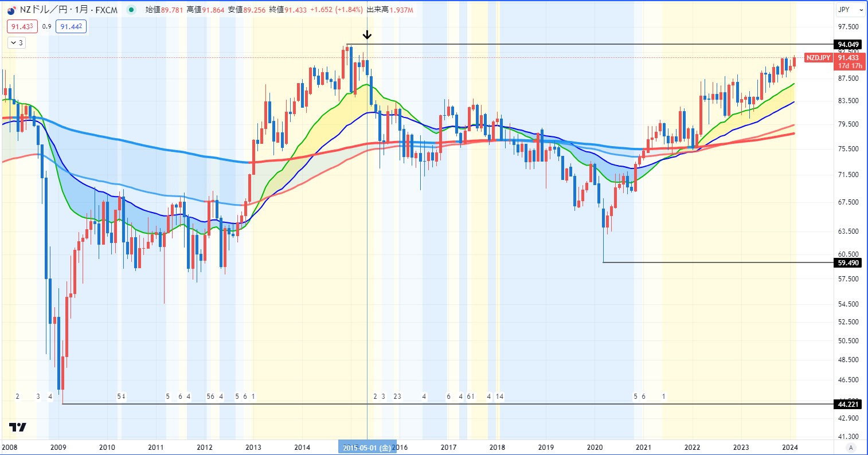Click the 50.500 price scale label
This screenshot has height=455, width=868.
click(848, 341)
